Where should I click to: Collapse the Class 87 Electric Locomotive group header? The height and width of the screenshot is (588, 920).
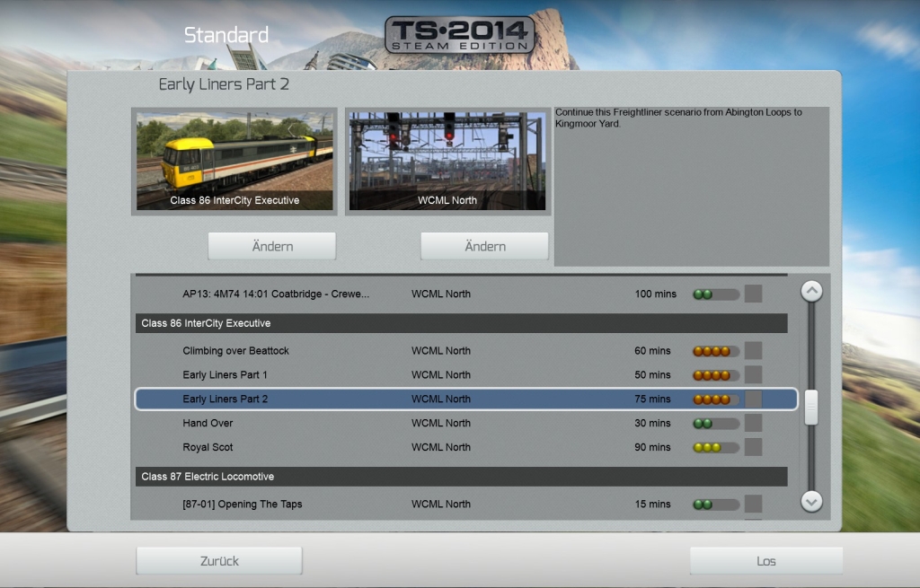[461, 477]
